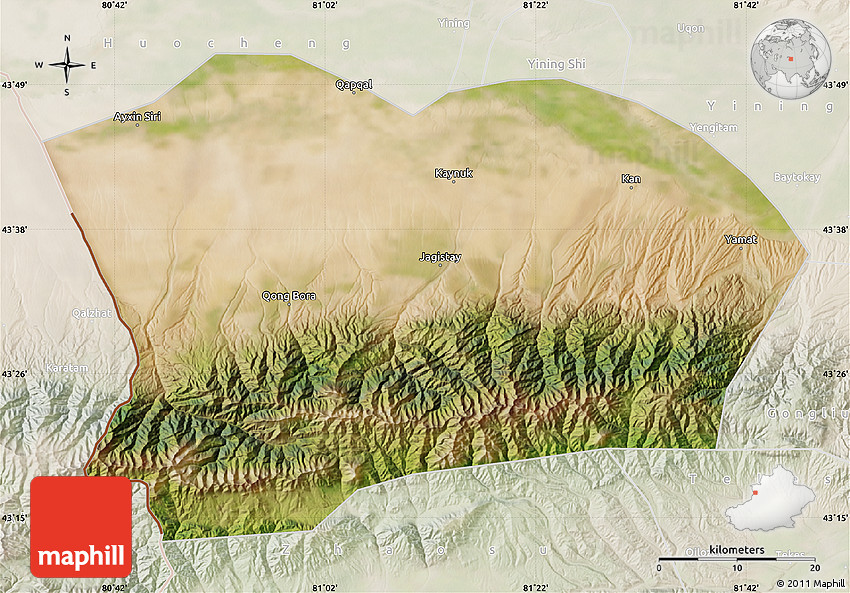Open the © 2011 Maphill copyright link
Image resolution: width=850 pixels, height=593 pixels.
pos(812,583)
